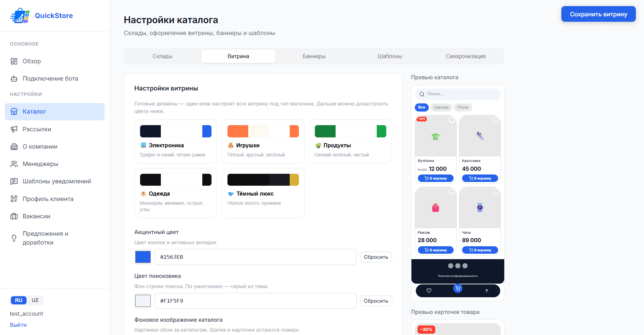
Task: Click the round cart icon in preview bottom bar
Action: point(458,288)
